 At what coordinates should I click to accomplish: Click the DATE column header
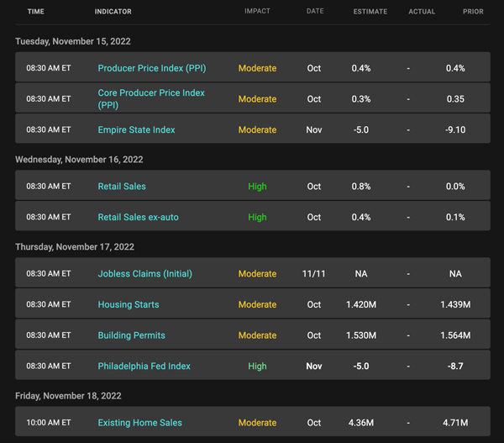[x=315, y=12]
